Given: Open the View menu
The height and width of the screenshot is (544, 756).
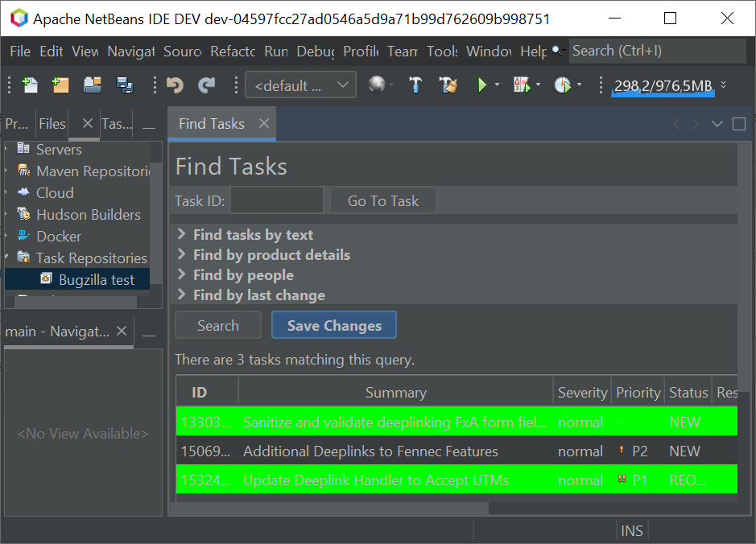Looking at the screenshot, I should [85, 51].
